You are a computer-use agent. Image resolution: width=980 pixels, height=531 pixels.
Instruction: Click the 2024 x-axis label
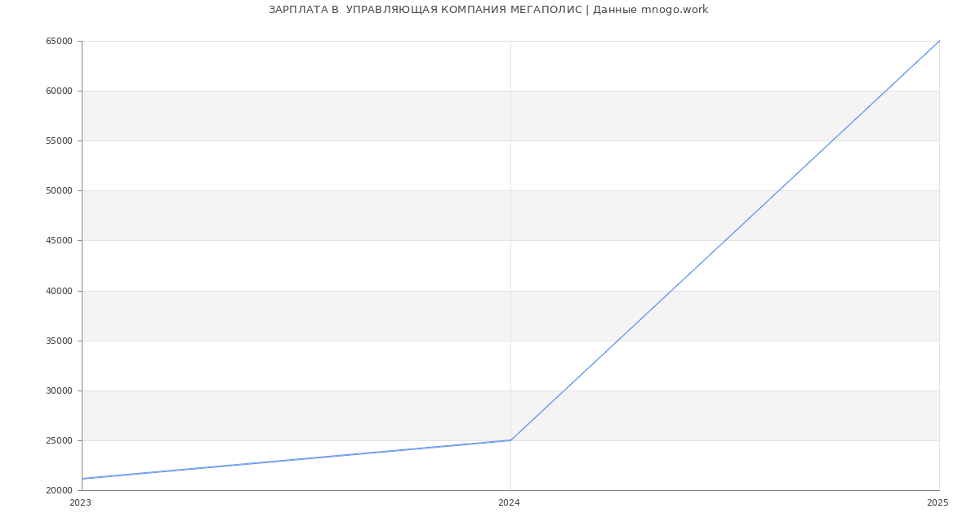pyautogui.click(x=509, y=502)
